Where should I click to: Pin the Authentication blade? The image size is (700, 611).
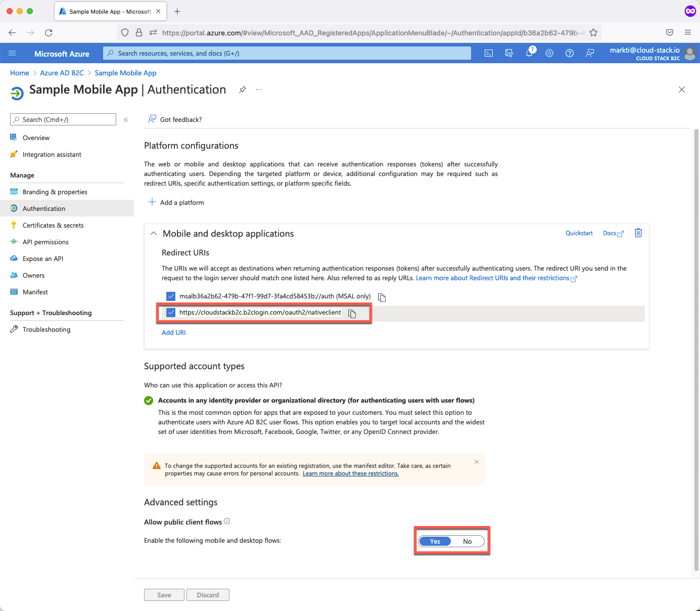tap(243, 90)
